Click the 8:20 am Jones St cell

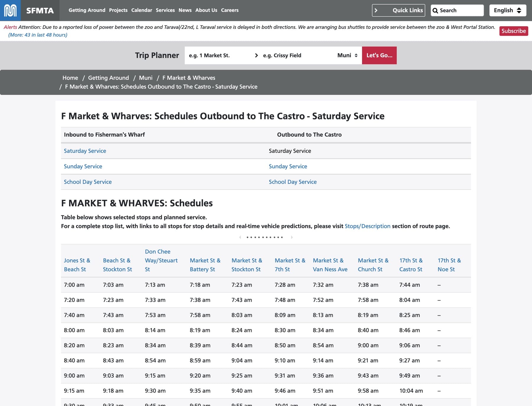pos(74,345)
